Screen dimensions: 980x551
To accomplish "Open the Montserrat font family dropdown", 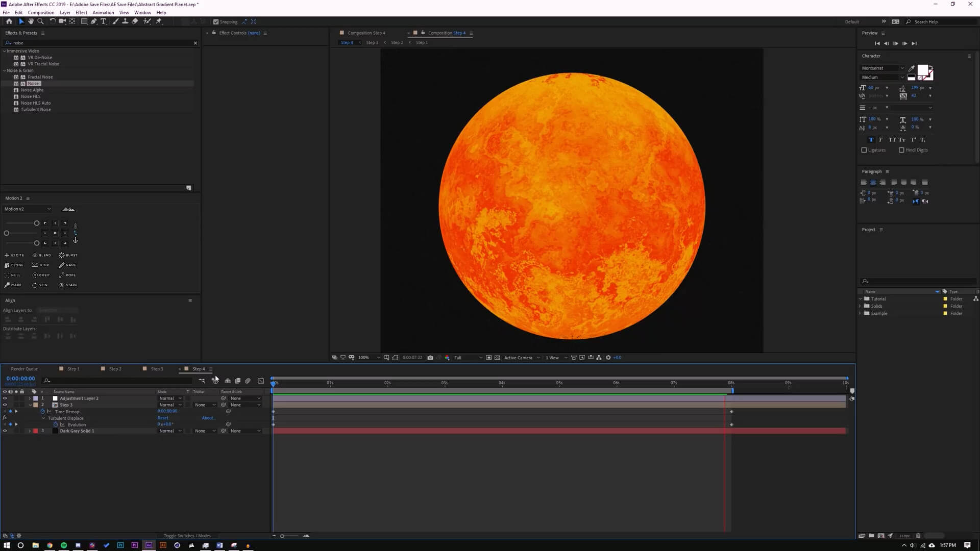I will coord(902,68).
